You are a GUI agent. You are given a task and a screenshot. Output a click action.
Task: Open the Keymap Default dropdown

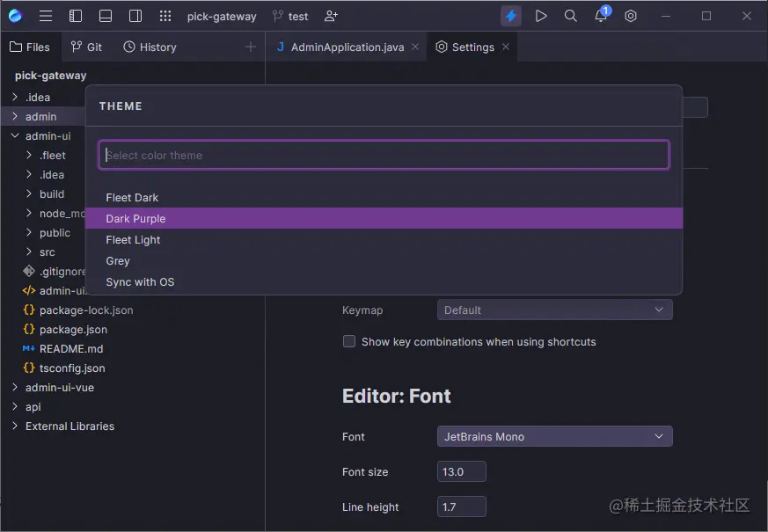tap(554, 310)
